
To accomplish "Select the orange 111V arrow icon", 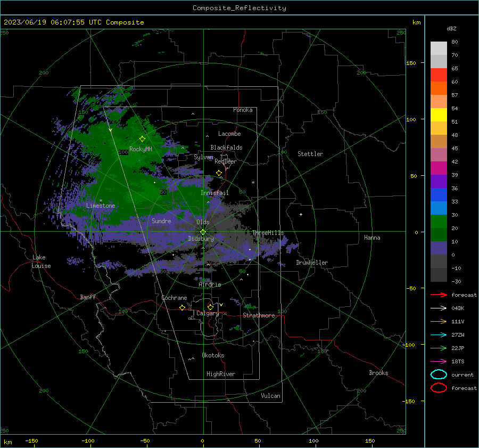I will coord(439,321).
